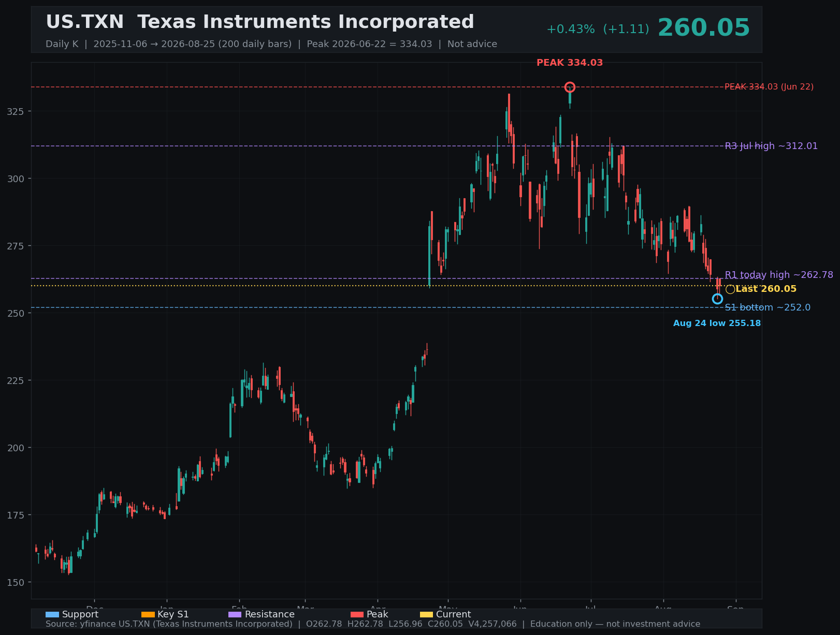Click the bold PEAK 334.03 label above marker
Viewport: 840px width, 635px height.
click(x=570, y=63)
